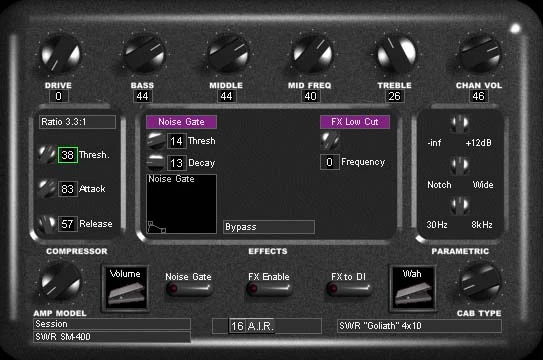Open the SWR Goliath 4x10 cab dropdown

pyautogui.click(x=419, y=326)
